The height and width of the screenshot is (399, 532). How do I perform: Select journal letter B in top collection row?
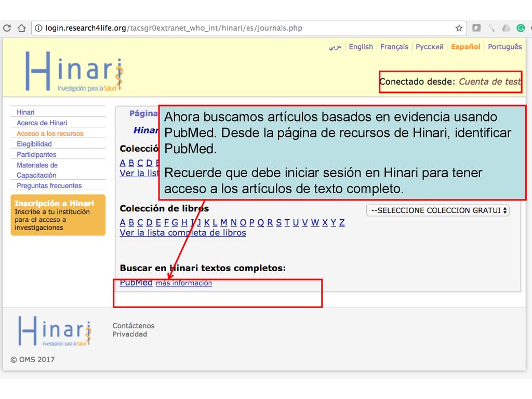coord(131,163)
